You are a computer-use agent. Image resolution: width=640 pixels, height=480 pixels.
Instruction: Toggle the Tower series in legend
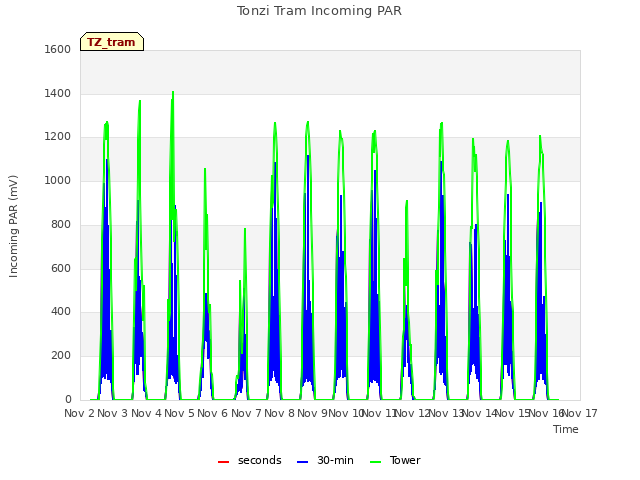pos(395,460)
